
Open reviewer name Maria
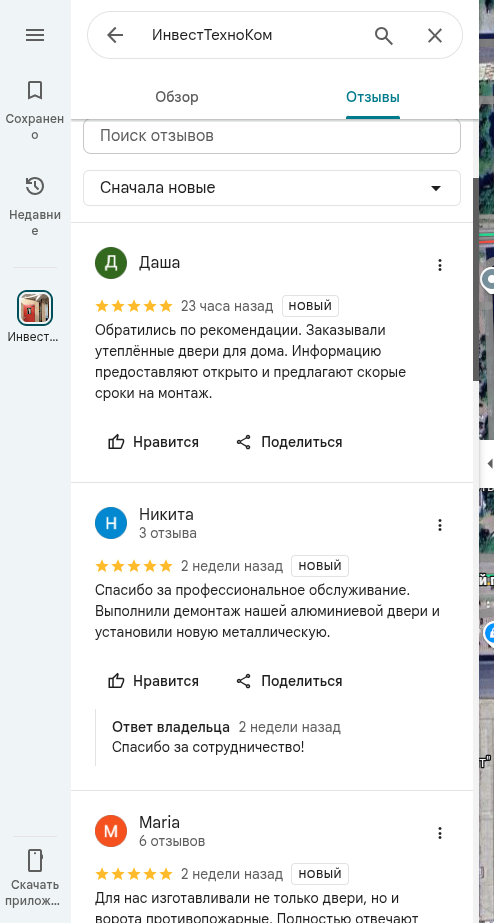[160, 822]
